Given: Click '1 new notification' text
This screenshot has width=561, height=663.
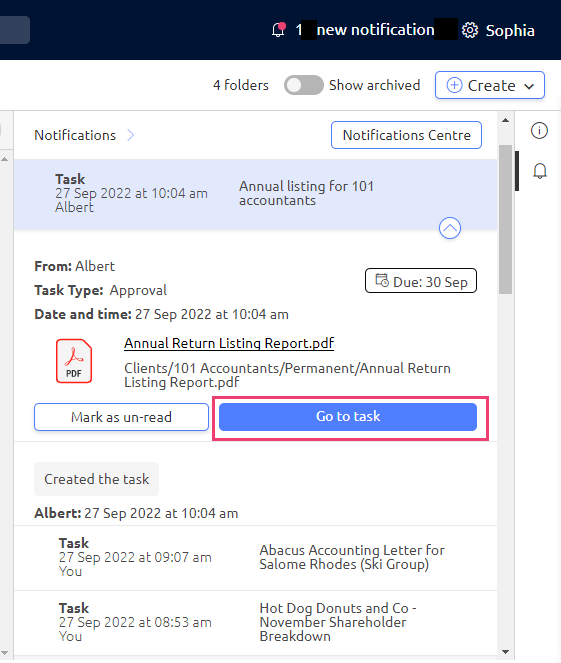Looking at the screenshot, I should click(x=365, y=30).
